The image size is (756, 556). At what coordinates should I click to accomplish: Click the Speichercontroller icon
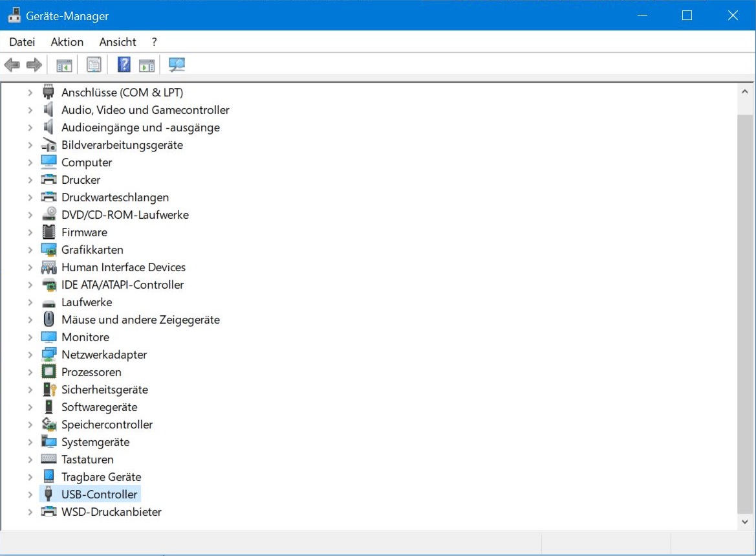[49, 424]
